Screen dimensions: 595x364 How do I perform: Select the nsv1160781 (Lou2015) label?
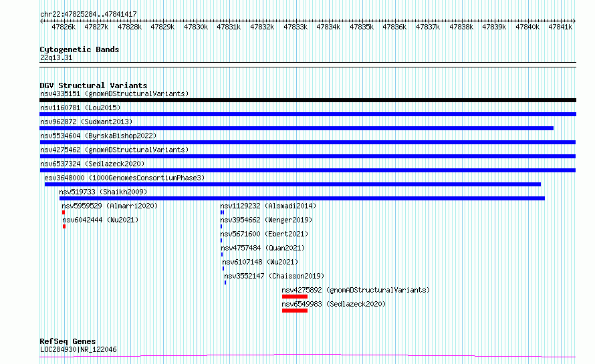click(80, 108)
